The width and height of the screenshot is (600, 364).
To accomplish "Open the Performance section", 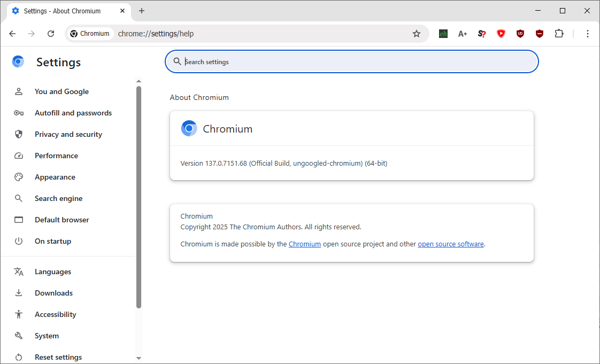I will click(x=56, y=156).
